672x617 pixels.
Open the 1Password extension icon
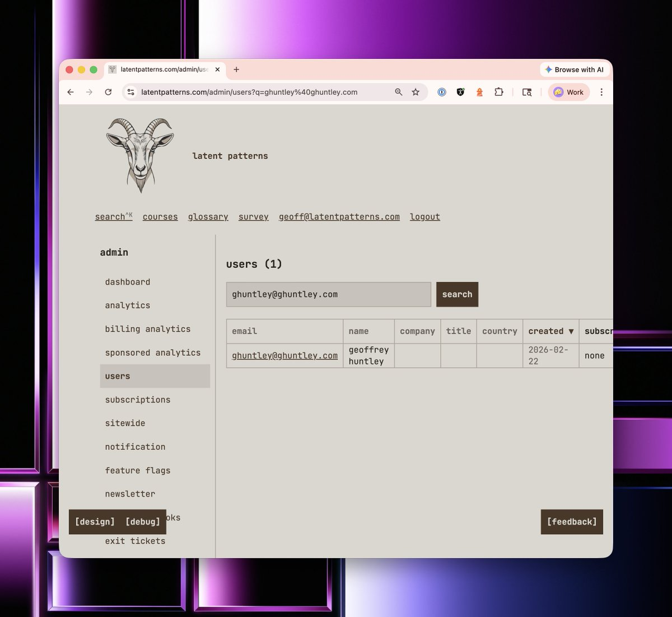pos(442,92)
